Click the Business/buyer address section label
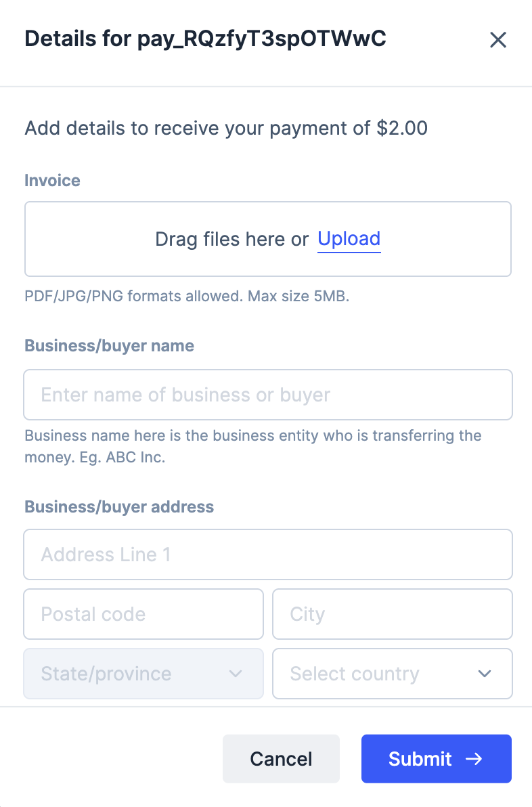The height and width of the screenshot is (807, 532). 119,506
